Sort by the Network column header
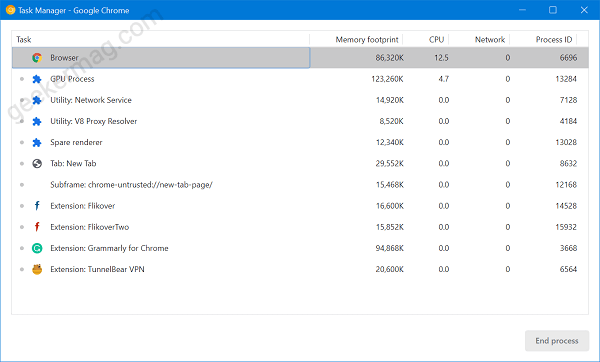The width and height of the screenshot is (600, 362). point(479,39)
